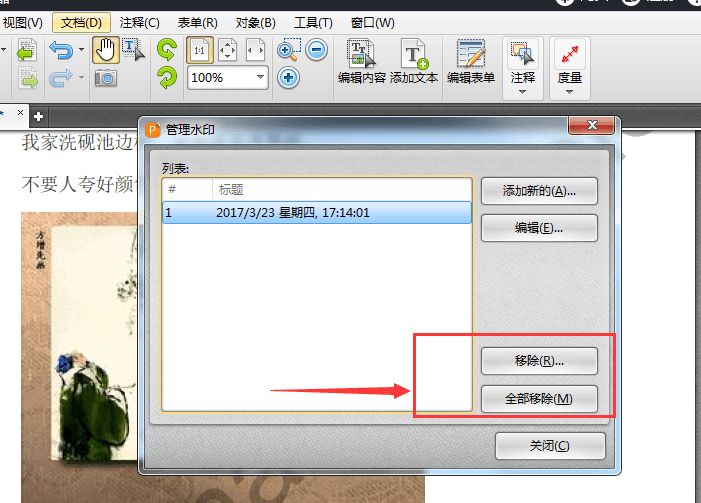
Task: Click the zoom out minus icon
Action: click(317, 50)
